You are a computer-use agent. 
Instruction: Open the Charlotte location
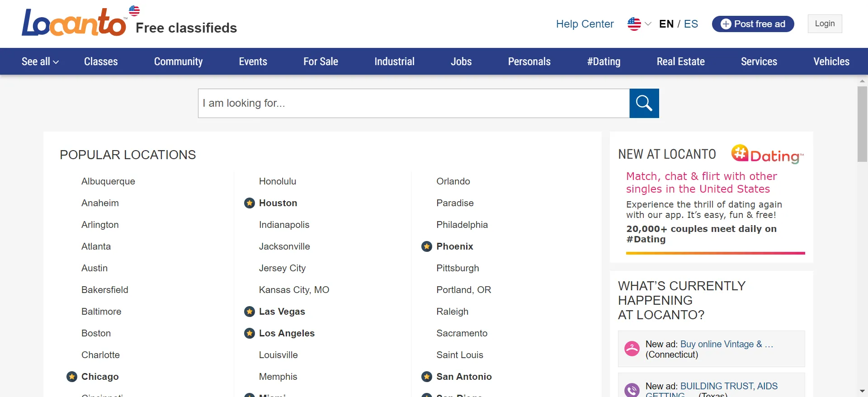[x=100, y=355]
